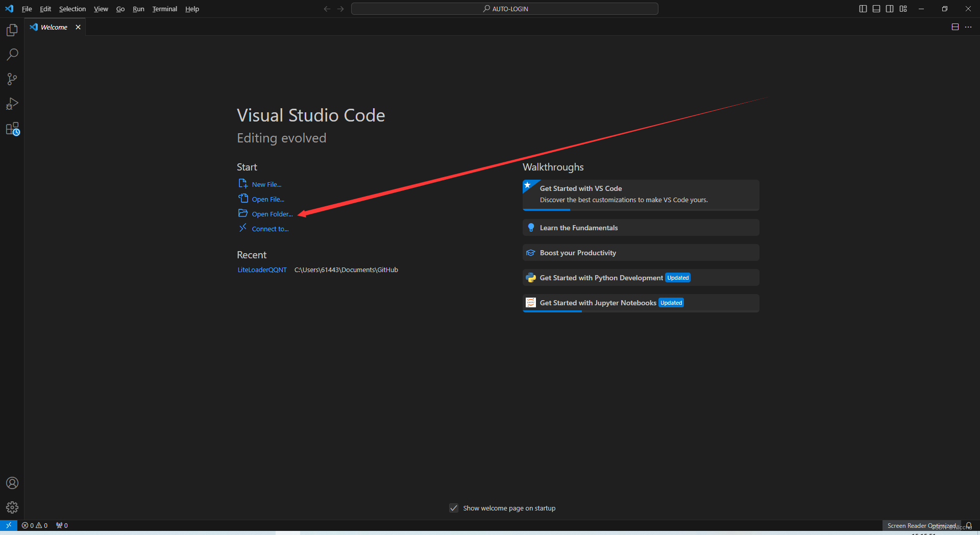This screenshot has height=535, width=980.
Task: Close the Welcome tab
Action: tap(78, 27)
